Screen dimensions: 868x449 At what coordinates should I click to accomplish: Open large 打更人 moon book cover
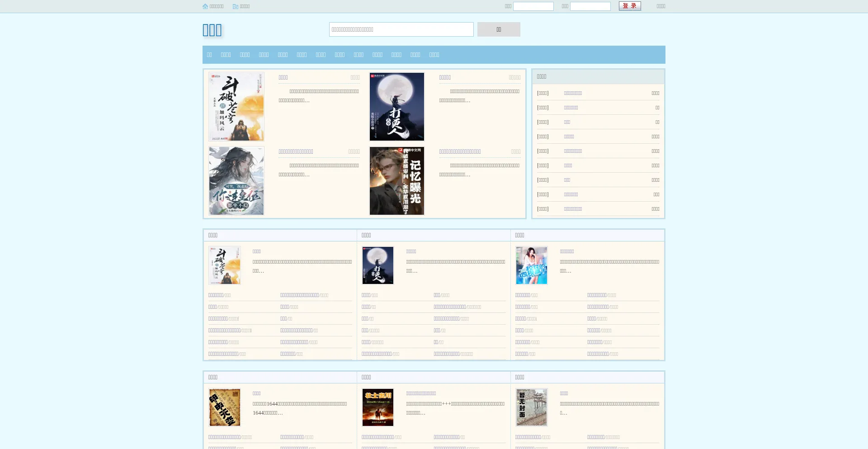pyautogui.click(x=396, y=107)
